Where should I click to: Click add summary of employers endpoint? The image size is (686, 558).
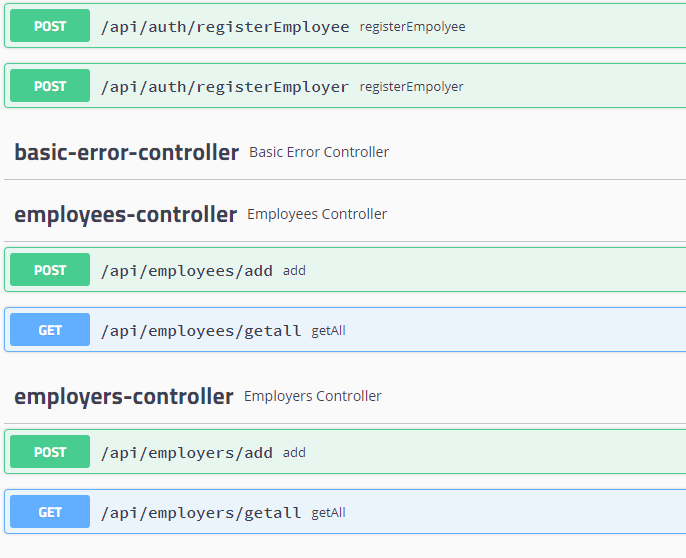(x=294, y=453)
